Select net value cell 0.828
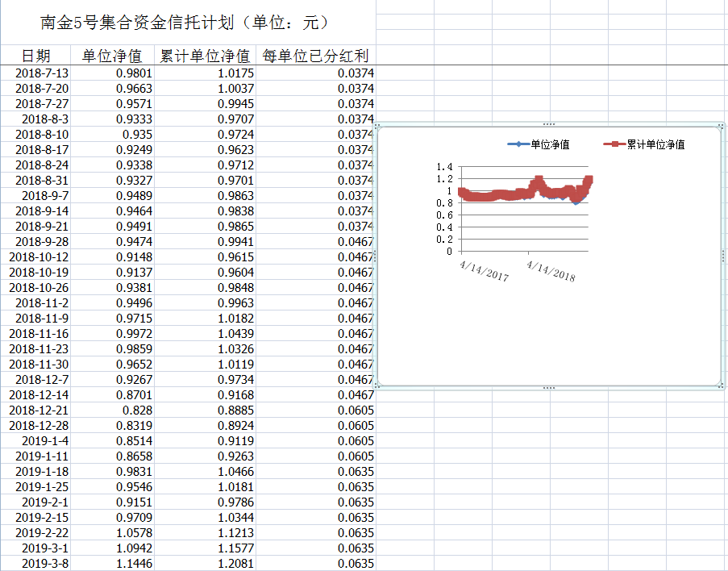This screenshot has height=571, width=728. click(112, 411)
